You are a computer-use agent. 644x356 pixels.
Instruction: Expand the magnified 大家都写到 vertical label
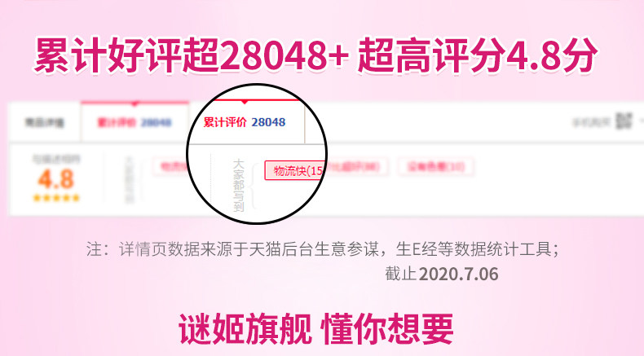[239, 186]
